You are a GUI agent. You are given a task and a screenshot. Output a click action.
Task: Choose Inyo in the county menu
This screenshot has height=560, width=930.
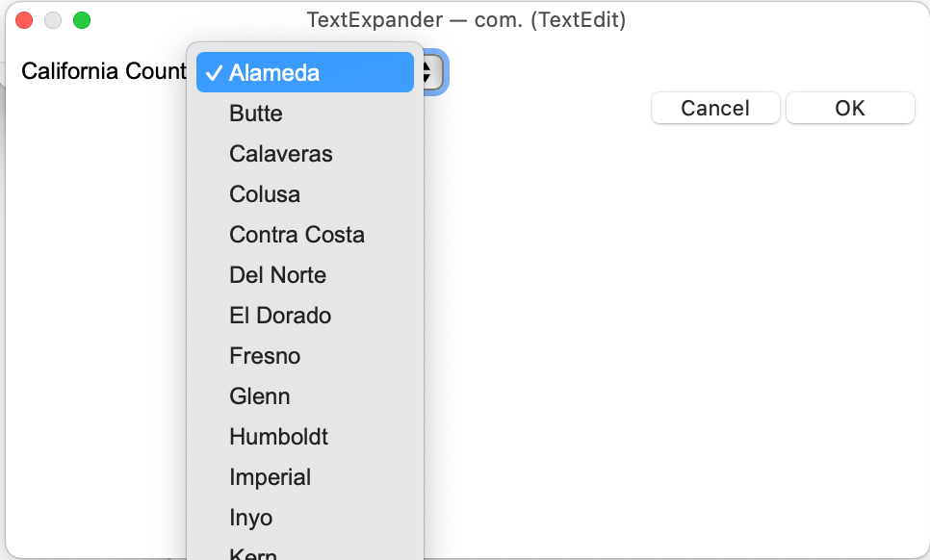[250, 518]
